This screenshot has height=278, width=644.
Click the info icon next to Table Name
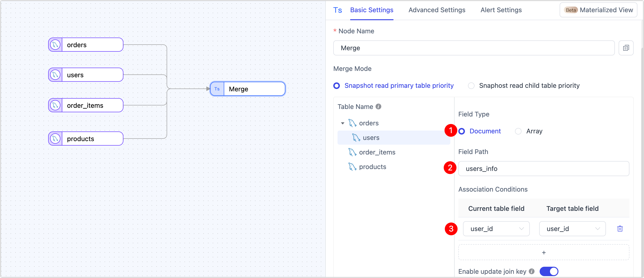point(378,107)
